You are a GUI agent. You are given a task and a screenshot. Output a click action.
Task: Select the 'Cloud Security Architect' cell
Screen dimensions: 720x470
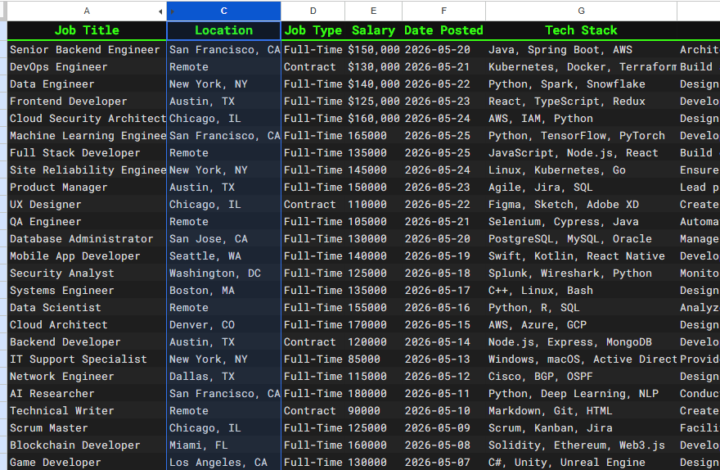point(87,118)
